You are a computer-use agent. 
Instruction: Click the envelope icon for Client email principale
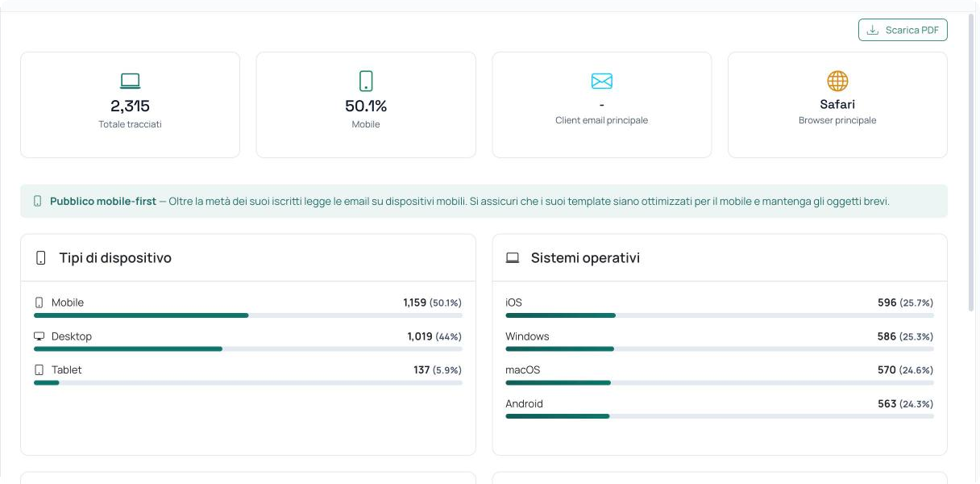click(x=602, y=81)
